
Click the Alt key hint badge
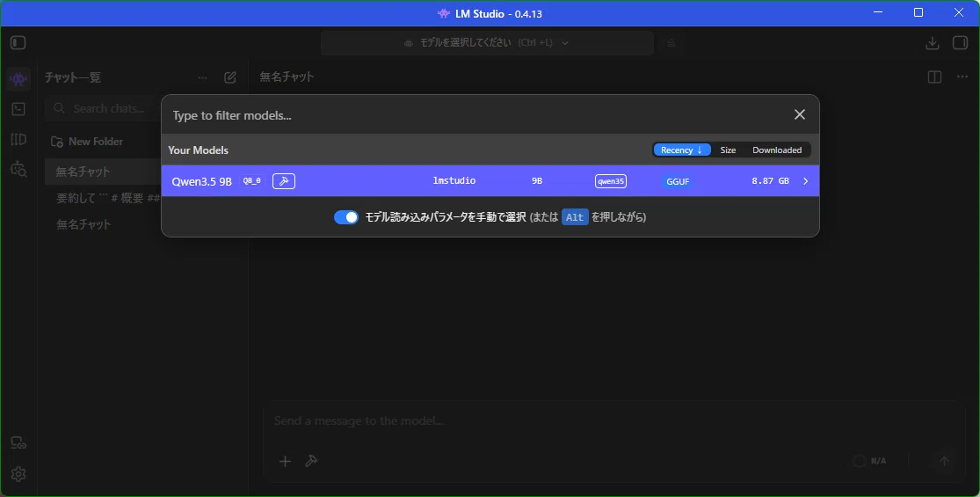tap(575, 217)
